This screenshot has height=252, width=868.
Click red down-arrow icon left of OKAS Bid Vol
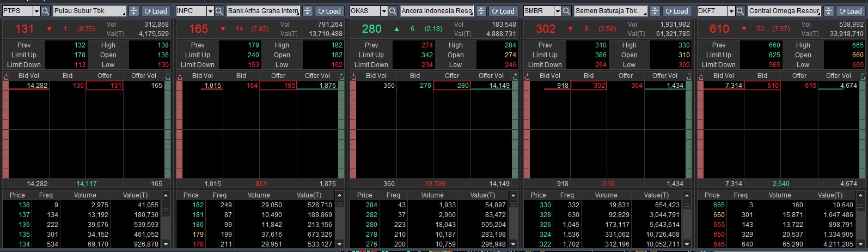pos(353,76)
